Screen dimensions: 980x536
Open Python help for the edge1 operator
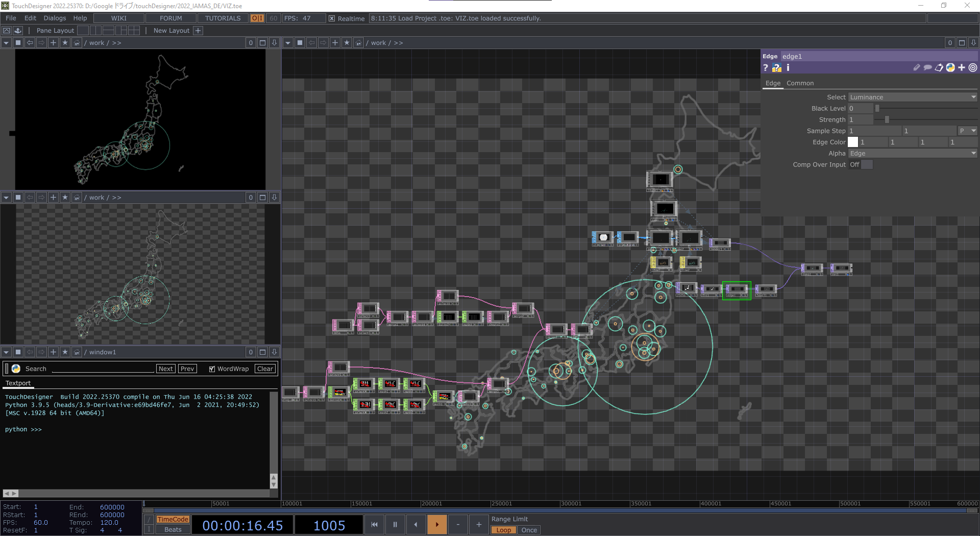(x=776, y=68)
